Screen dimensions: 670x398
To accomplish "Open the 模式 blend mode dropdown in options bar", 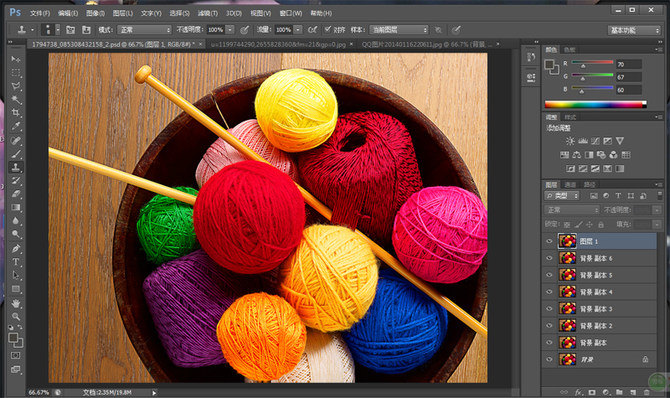I will [144, 29].
